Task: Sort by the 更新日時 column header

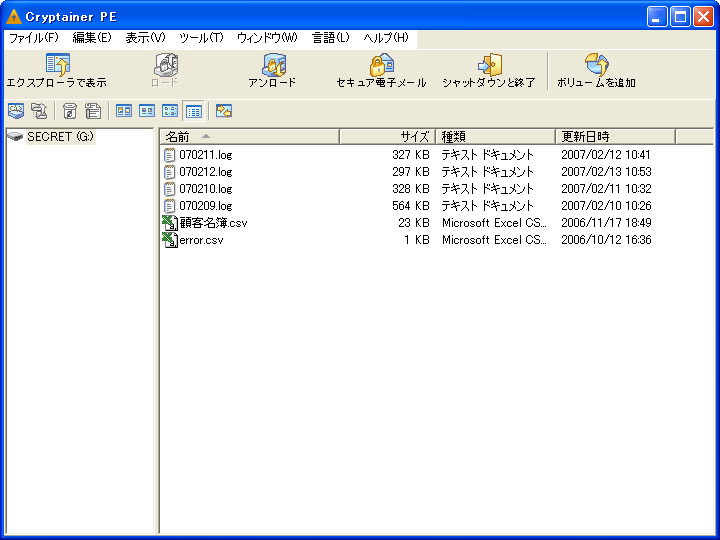Action: coord(616,136)
